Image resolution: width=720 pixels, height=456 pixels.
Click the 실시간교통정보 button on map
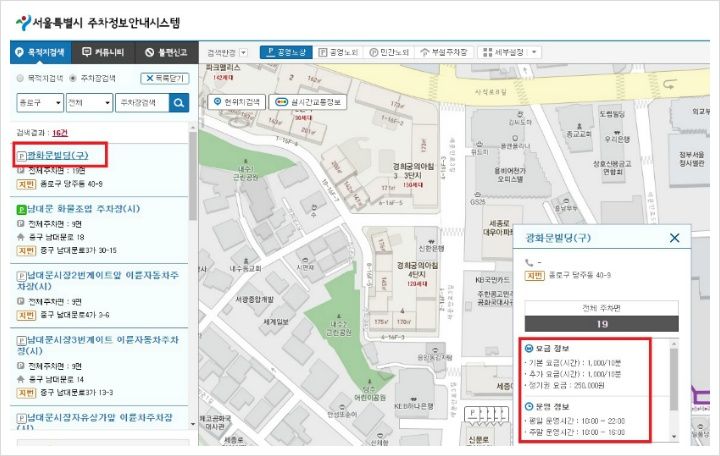307,102
